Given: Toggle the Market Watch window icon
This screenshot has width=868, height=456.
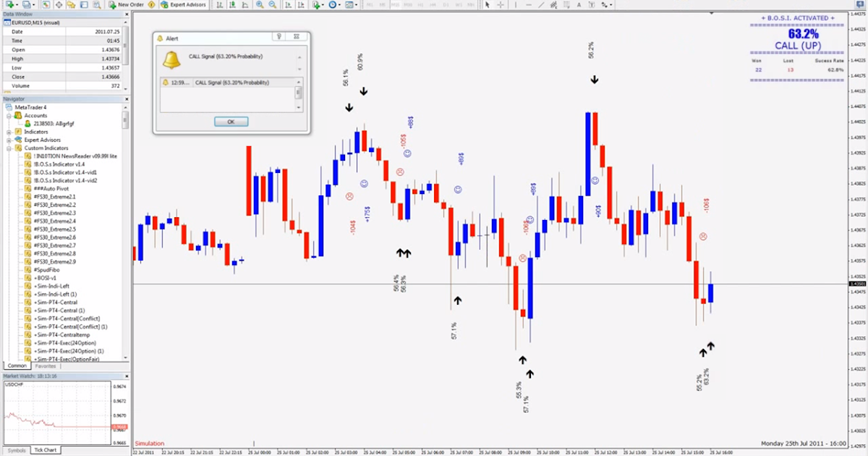Looking at the screenshot, I should (45, 4).
